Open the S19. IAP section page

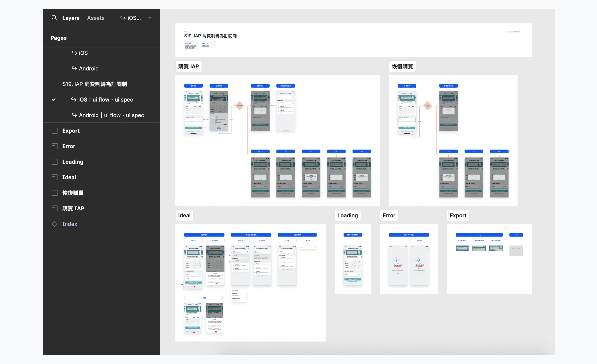[x=95, y=84]
